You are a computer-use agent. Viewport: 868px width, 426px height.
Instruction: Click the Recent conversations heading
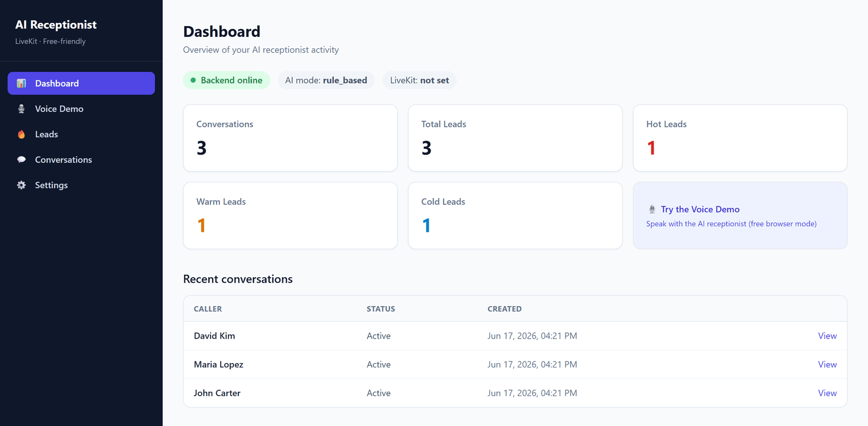pyautogui.click(x=238, y=279)
